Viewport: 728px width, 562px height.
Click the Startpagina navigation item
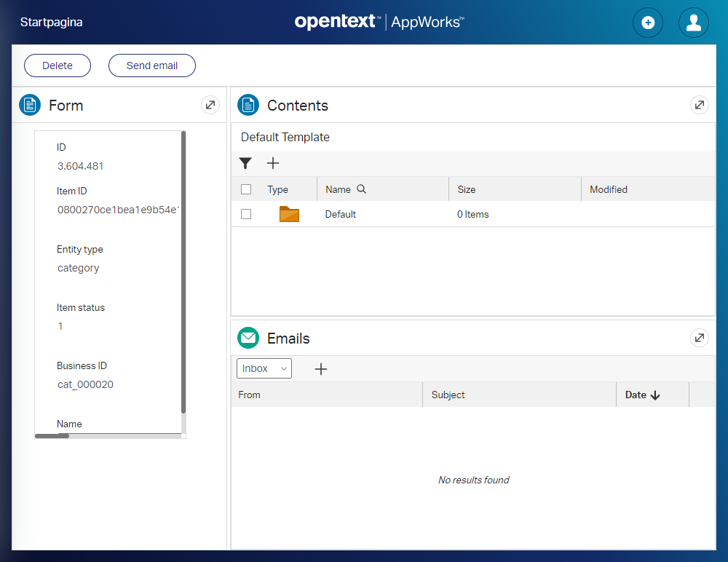coord(51,23)
